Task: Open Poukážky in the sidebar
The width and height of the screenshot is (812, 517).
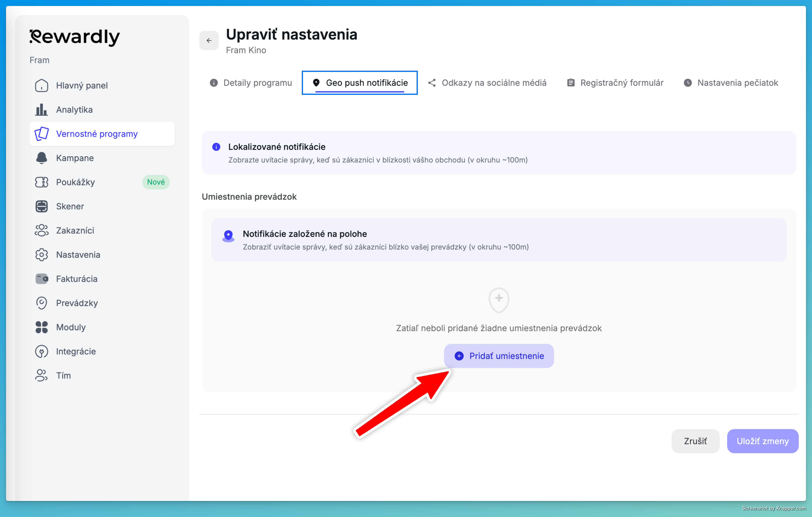Action: (x=102, y=182)
